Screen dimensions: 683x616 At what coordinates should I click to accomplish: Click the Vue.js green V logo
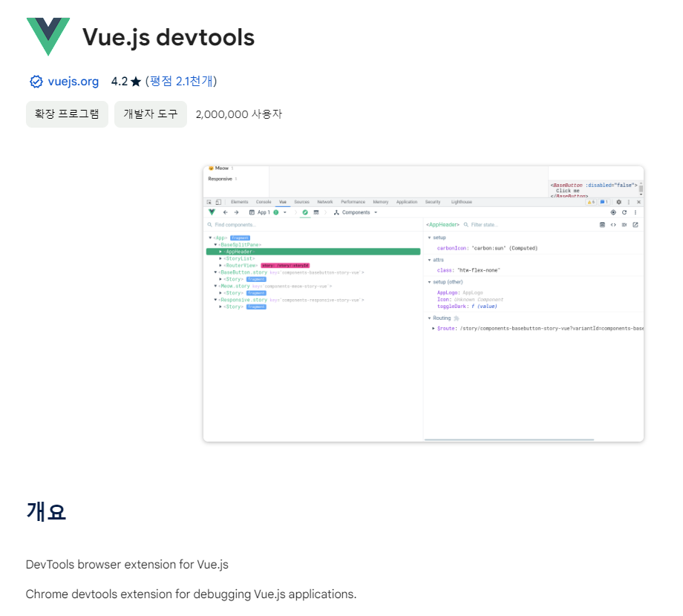48,36
